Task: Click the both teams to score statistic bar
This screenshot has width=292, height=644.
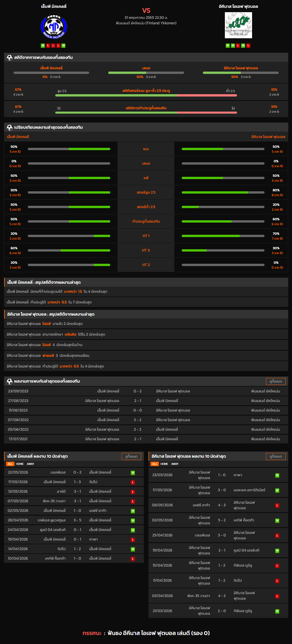Action: 146,113
